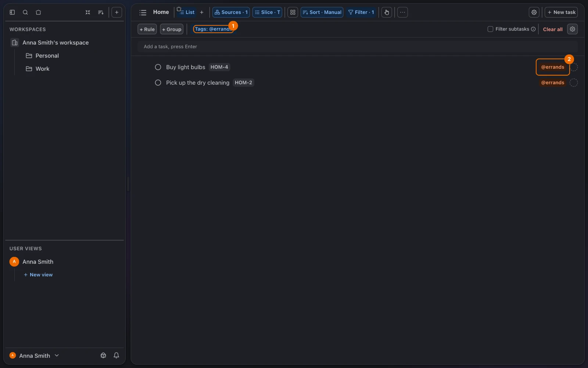Image resolution: width=588 pixels, height=368 pixels.
Task: Click the @errands tag on Buy light bulbs
Action: 553,67
